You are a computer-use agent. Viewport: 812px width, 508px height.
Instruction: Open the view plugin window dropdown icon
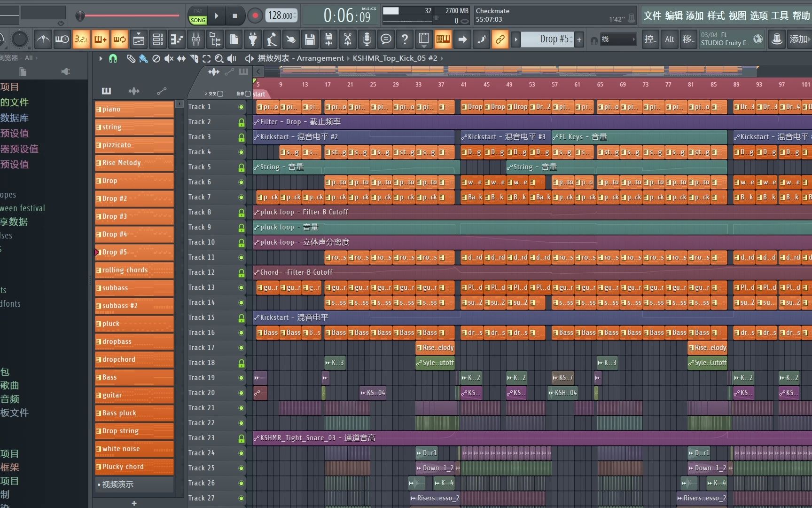(423, 40)
